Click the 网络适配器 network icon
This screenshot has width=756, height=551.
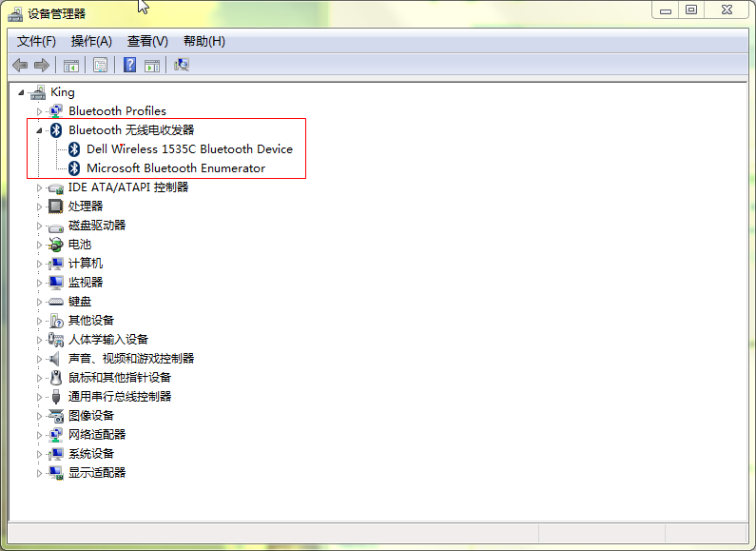[x=56, y=435]
